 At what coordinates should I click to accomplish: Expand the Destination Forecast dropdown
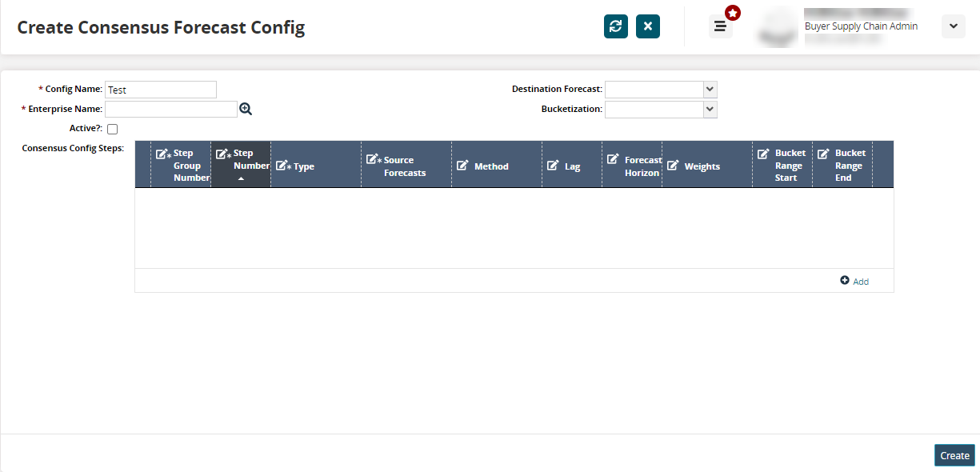(x=710, y=90)
